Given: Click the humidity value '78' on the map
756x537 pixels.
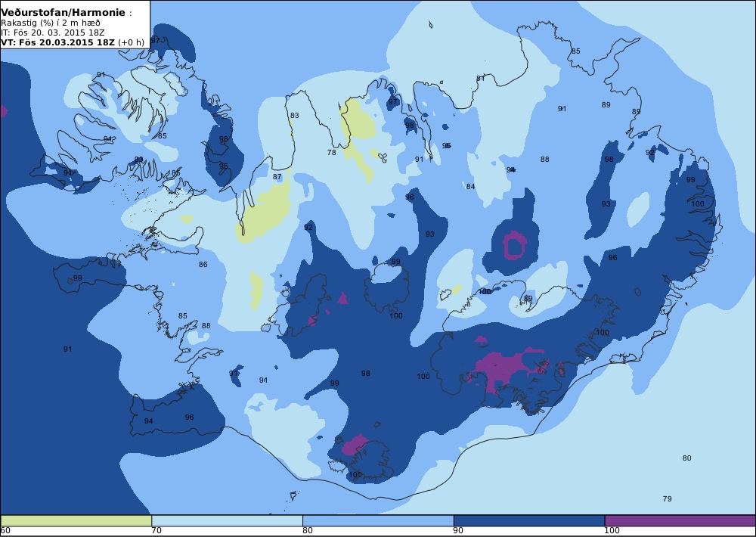Looking at the screenshot, I should [x=332, y=153].
